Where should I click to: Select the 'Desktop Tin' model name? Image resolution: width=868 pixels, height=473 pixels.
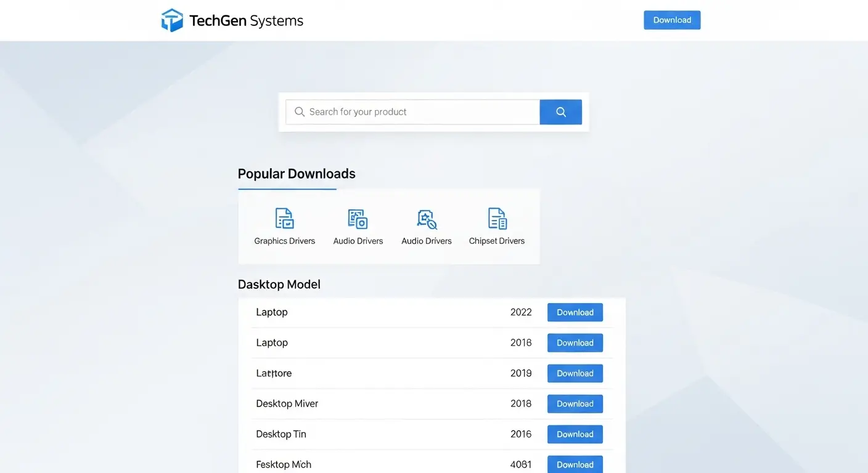(x=281, y=434)
